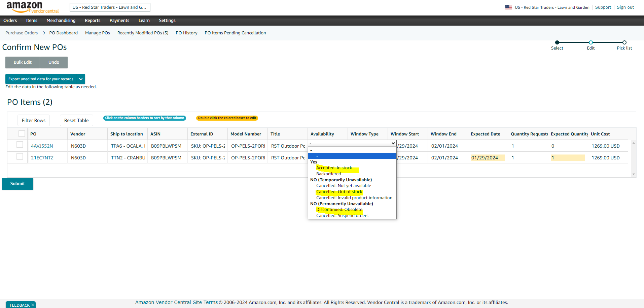
Task: Choose 'Cancelled: Not yet available' option
Action: pos(344,186)
